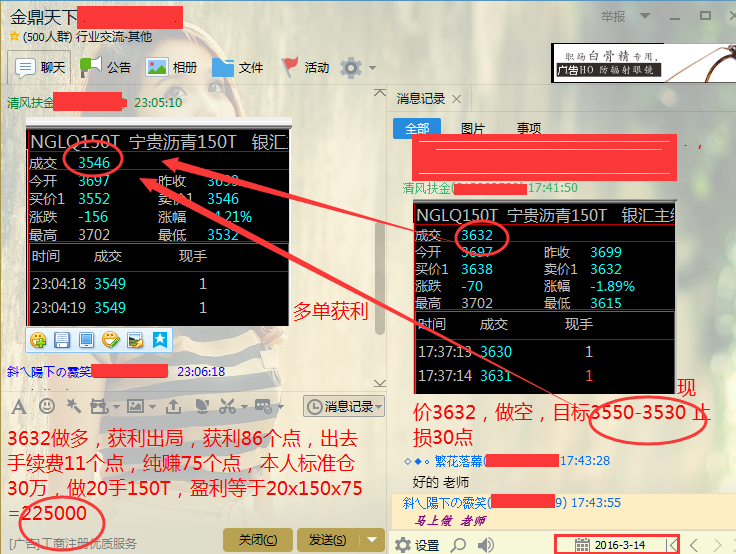Close the 消息记录 panel tab
The image size is (736, 554).
(x=456, y=99)
